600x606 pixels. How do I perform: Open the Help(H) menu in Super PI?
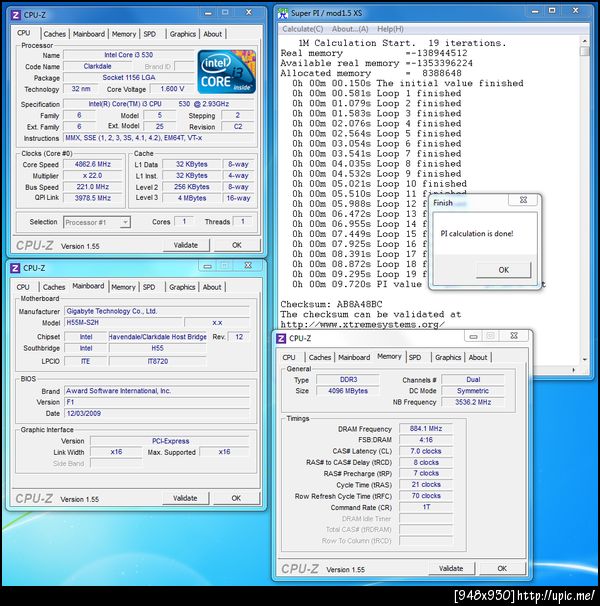pyautogui.click(x=390, y=29)
